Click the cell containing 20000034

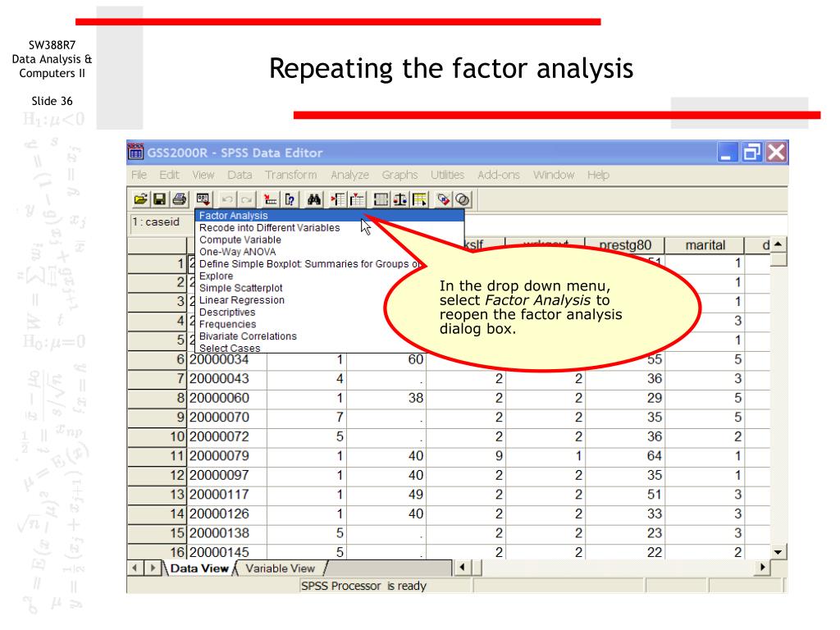(x=226, y=359)
